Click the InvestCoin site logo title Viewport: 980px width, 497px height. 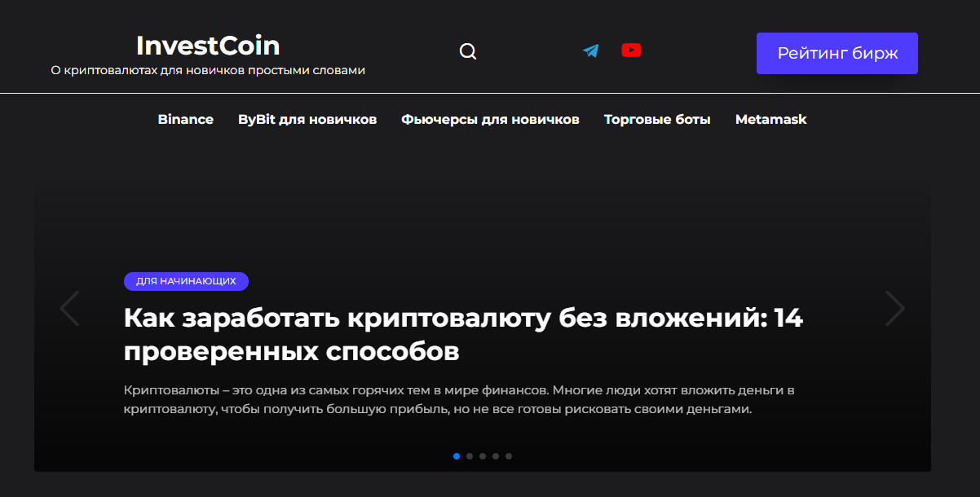[x=208, y=45]
